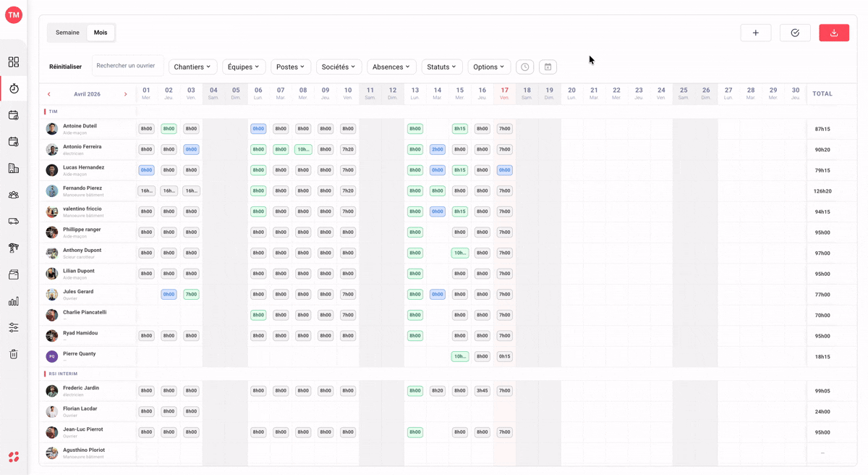Viewport: 868px width, 475px height.
Task: Go to previous month with left arrow
Action: (x=49, y=94)
